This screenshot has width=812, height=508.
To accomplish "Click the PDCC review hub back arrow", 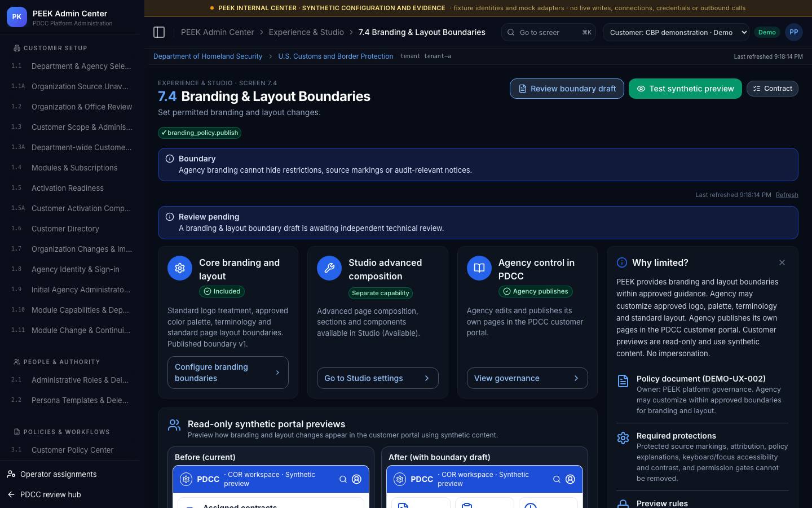I will coord(11,494).
